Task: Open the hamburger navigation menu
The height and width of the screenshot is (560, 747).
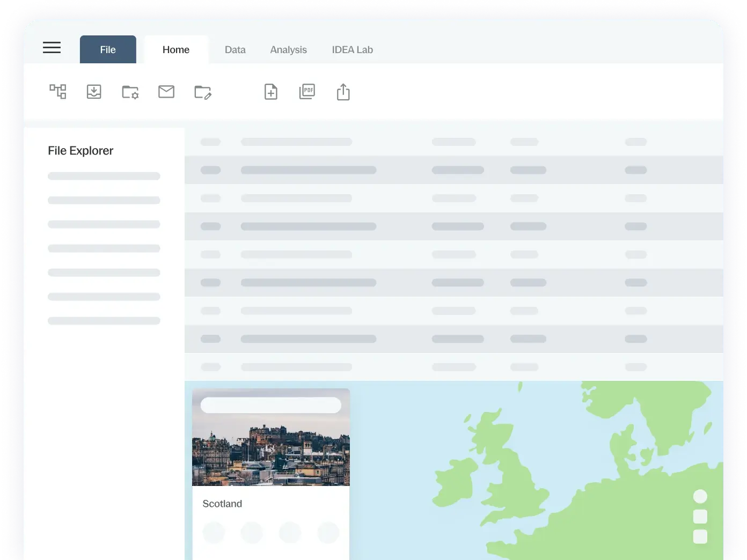Action: 52,48
